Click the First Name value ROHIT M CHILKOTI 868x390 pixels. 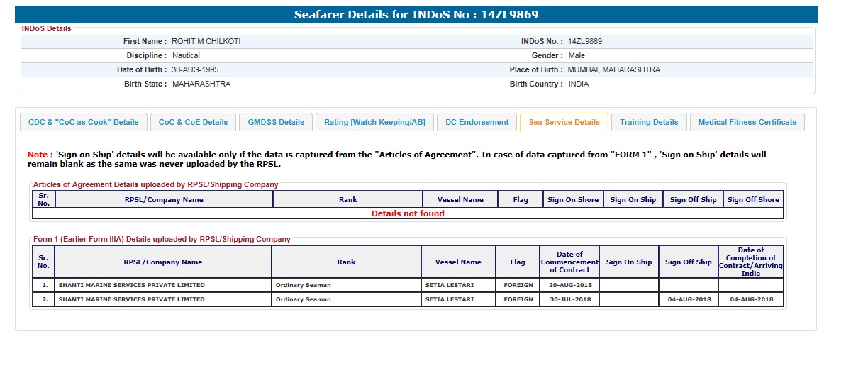[206, 42]
